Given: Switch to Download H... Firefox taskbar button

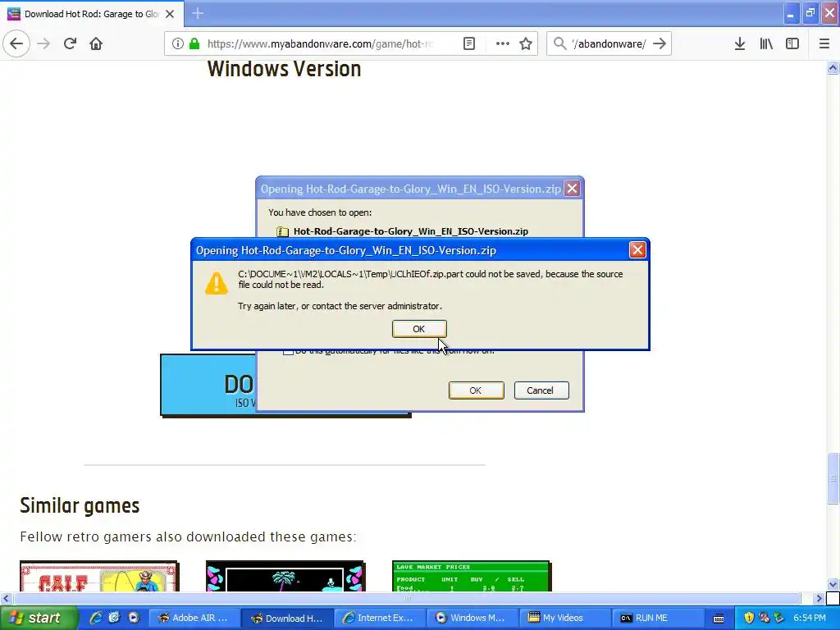Looking at the screenshot, I should 287,619.
